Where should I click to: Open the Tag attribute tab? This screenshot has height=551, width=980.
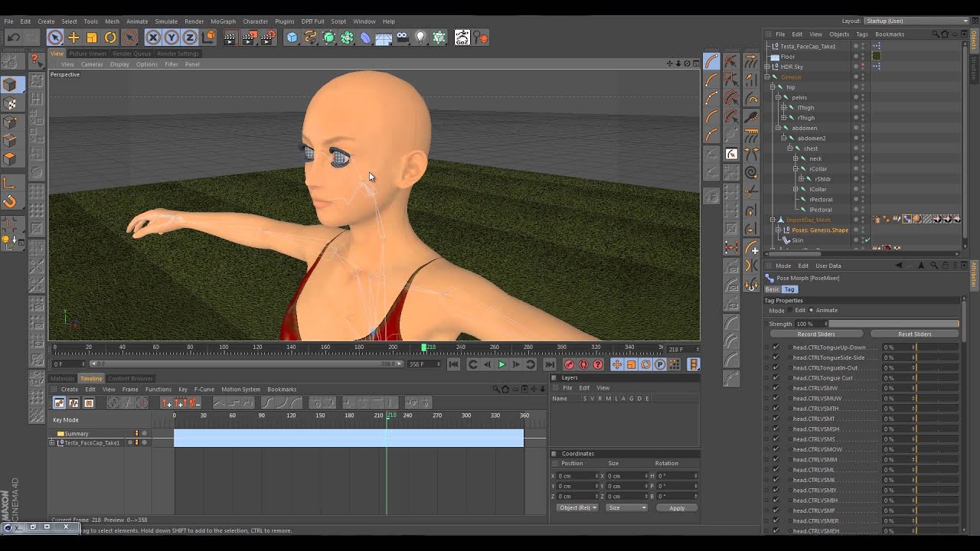pyautogui.click(x=789, y=289)
